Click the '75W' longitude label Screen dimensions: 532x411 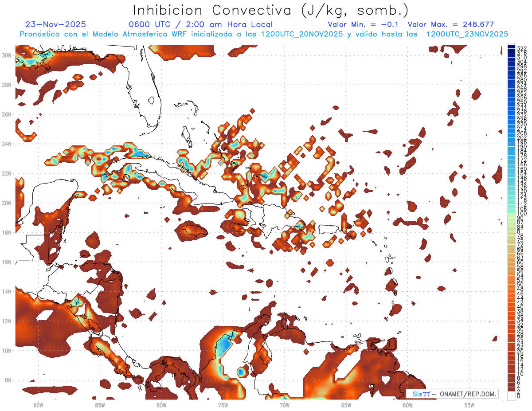point(223,405)
